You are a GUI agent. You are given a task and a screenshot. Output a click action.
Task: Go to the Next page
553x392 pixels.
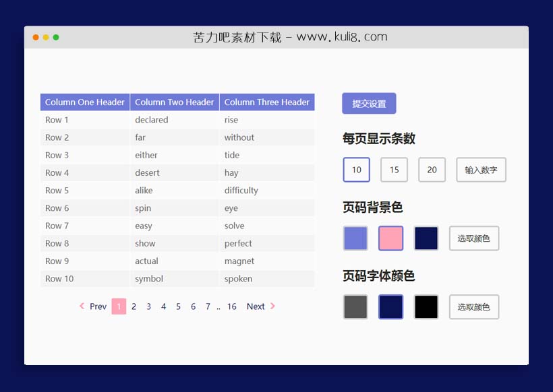point(256,306)
